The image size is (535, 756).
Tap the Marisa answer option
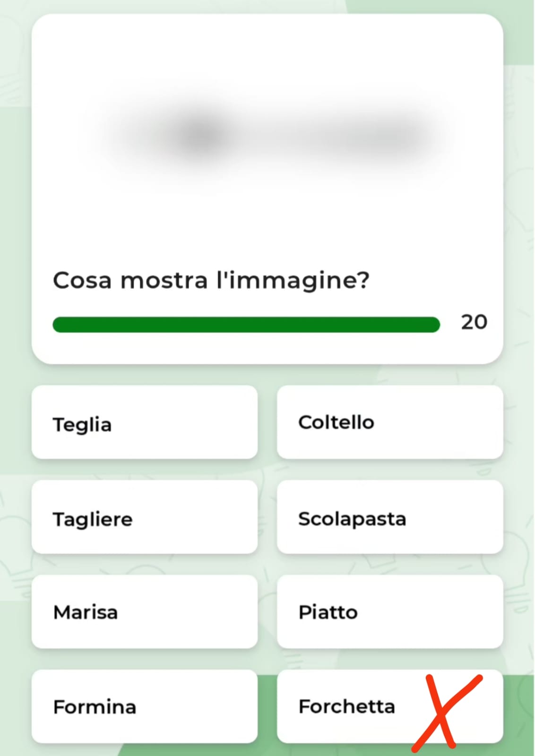pyautogui.click(x=144, y=612)
